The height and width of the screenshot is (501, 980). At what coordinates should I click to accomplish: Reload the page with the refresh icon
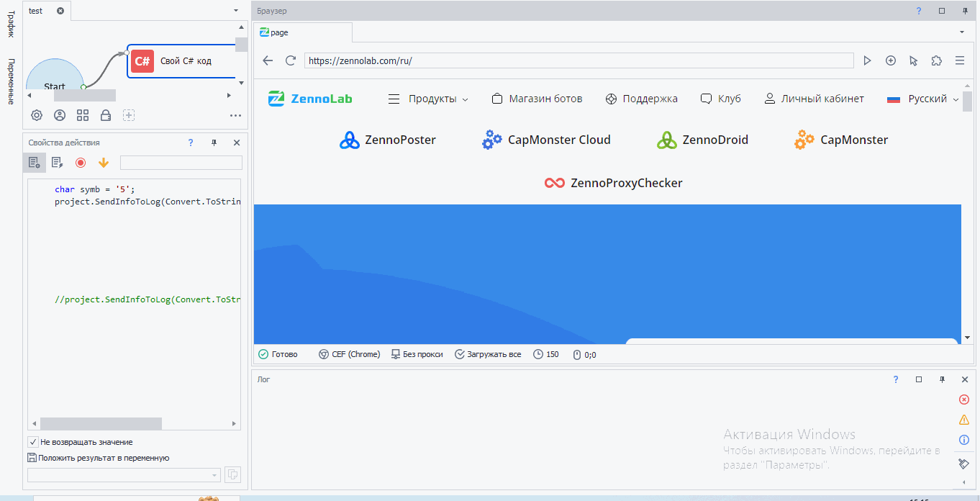tap(291, 60)
